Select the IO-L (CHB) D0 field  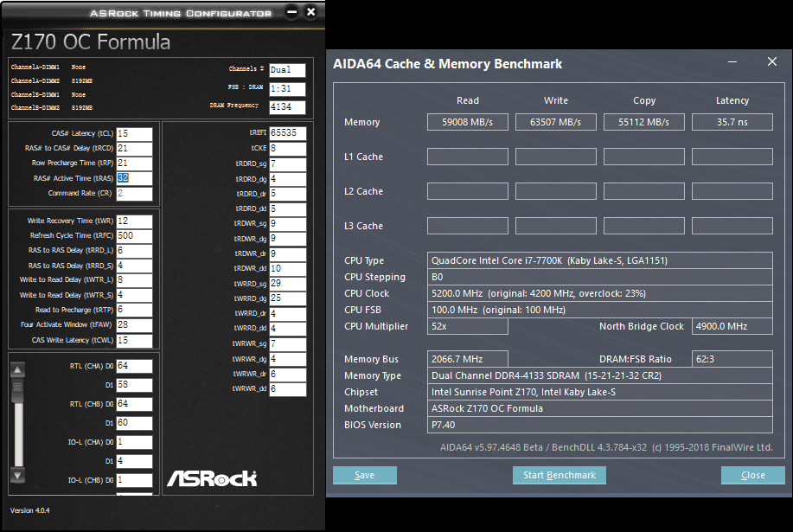click(x=134, y=480)
